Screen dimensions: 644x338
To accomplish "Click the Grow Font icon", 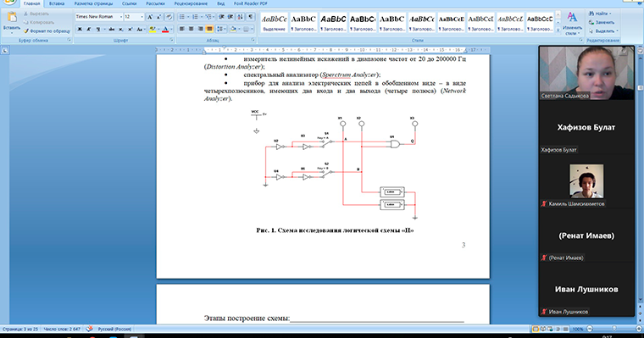I will pyautogui.click(x=150, y=17).
